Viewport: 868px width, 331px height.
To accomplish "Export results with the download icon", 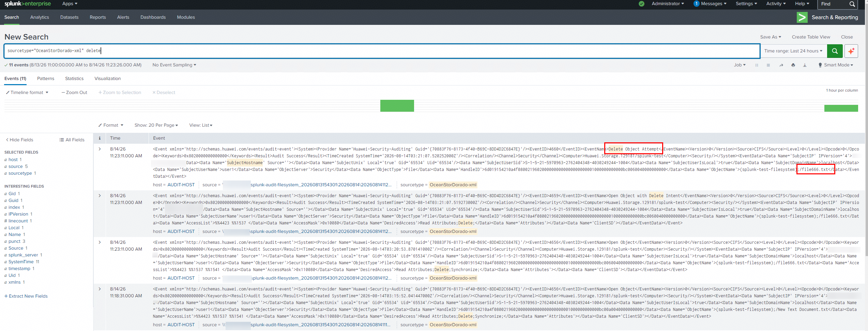I will (805, 65).
